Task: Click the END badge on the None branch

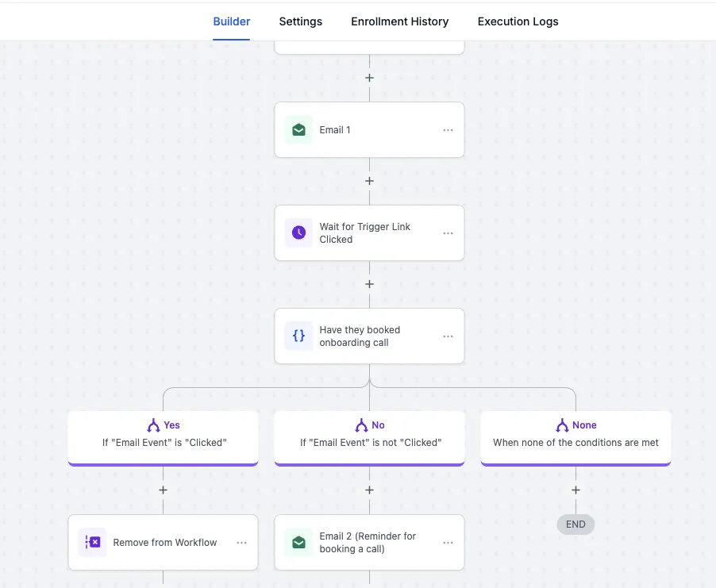Action: (x=575, y=524)
